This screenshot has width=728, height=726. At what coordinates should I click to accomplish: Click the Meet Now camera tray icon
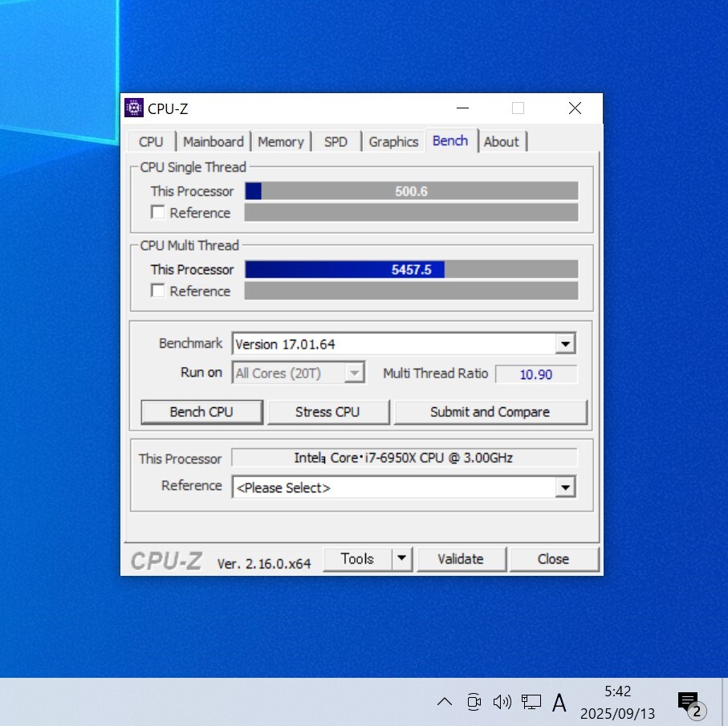coord(474,702)
